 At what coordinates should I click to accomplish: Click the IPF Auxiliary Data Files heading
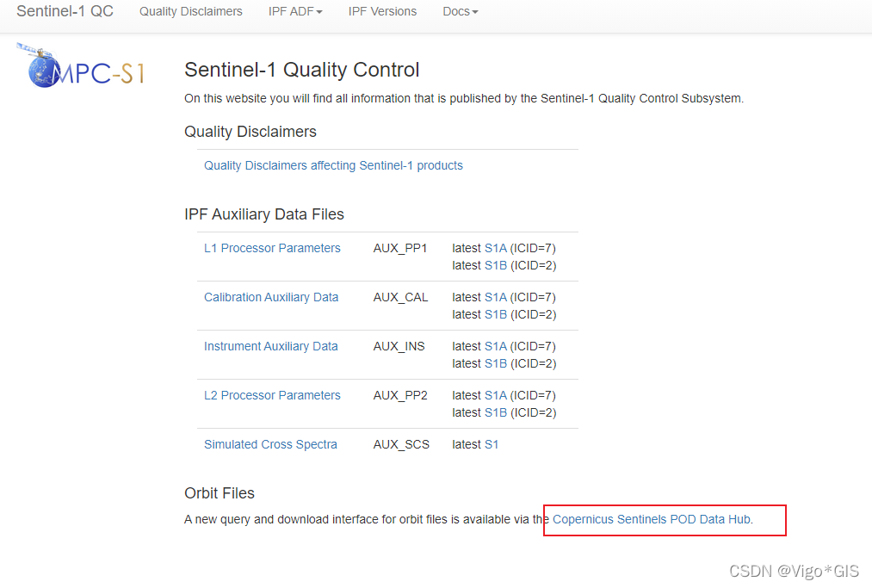click(x=264, y=214)
